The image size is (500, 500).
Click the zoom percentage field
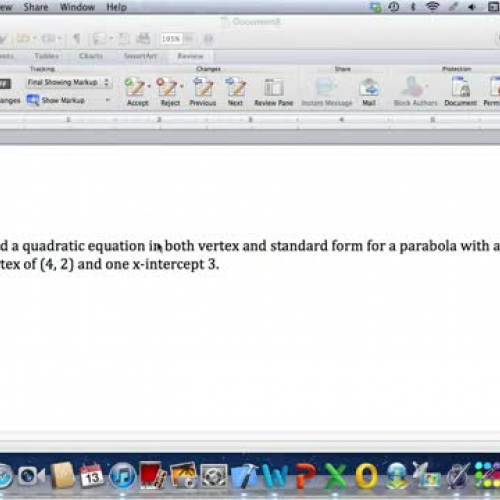[x=171, y=39]
